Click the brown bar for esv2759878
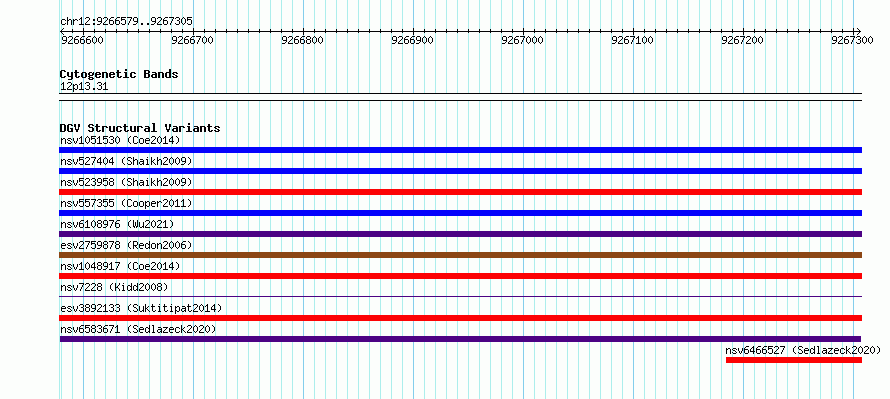 pyautogui.click(x=460, y=255)
